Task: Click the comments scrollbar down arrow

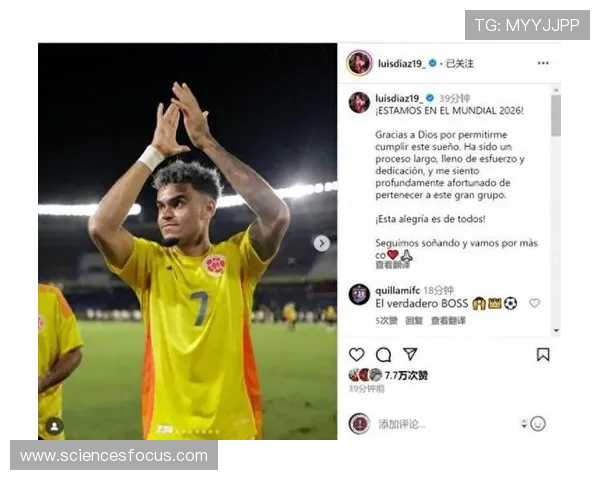Action: [556, 330]
